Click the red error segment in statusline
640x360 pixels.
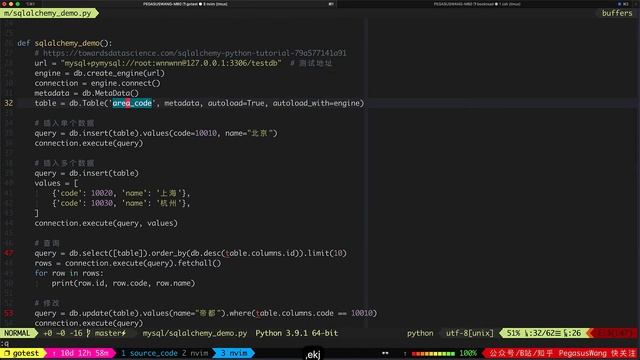click(613, 333)
